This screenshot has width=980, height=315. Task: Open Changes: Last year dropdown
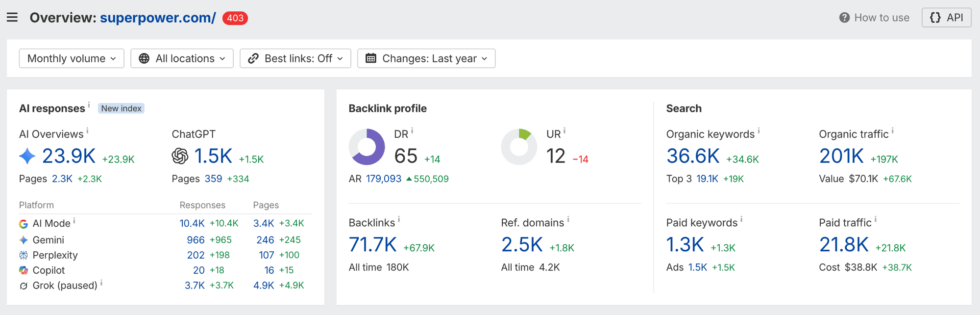(x=426, y=58)
